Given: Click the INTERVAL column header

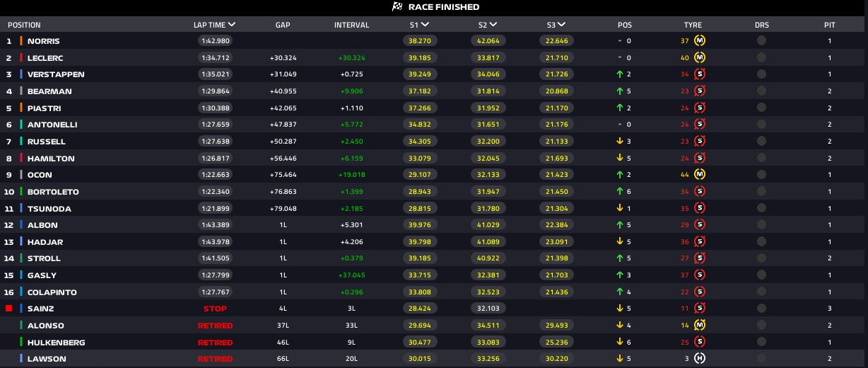Looking at the screenshot, I should pos(351,25).
